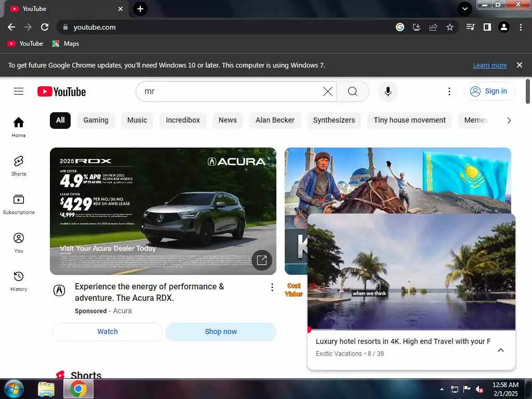Click the Acura channel avatar

coord(59,290)
